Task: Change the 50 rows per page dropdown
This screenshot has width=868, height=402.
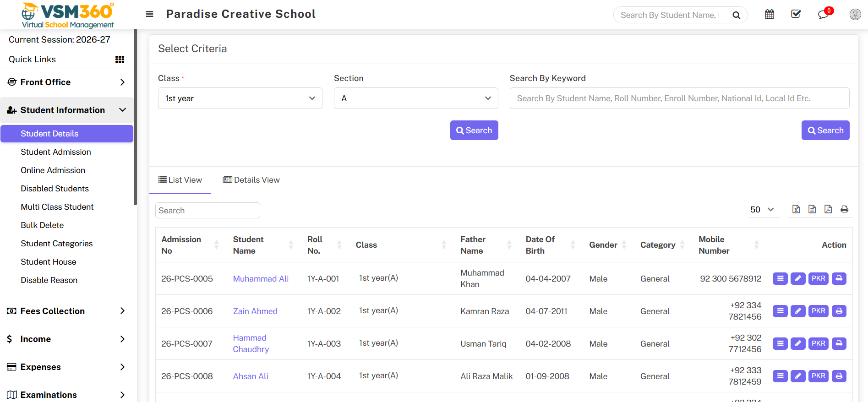Action: point(762,209)
